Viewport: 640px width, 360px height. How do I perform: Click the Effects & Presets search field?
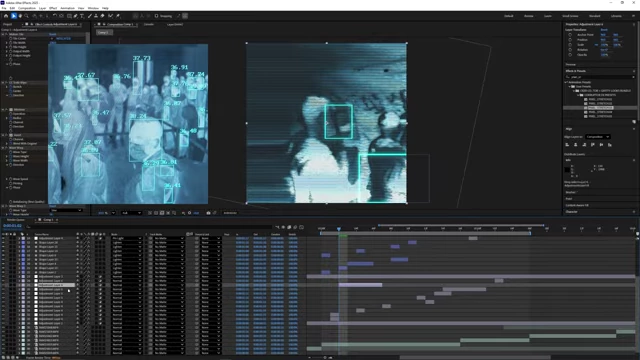coord(599,77)
